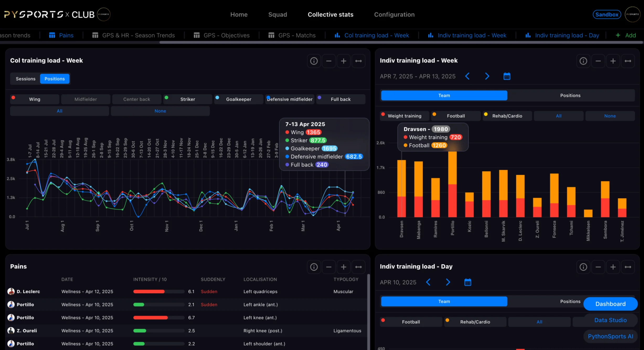Toggle the Midfielder series in position legend

click(x=86, y=99)
